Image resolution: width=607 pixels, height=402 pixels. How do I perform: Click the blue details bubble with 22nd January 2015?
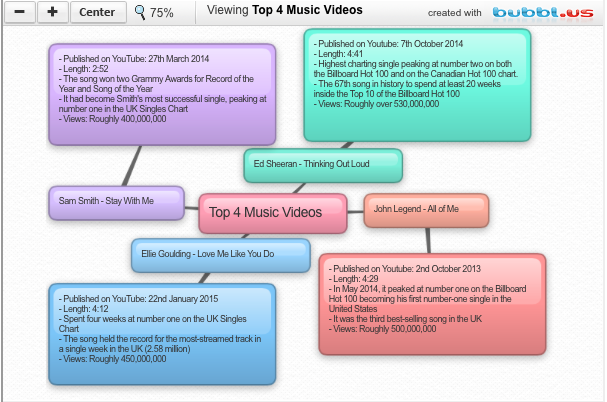(x=162, y=334)
